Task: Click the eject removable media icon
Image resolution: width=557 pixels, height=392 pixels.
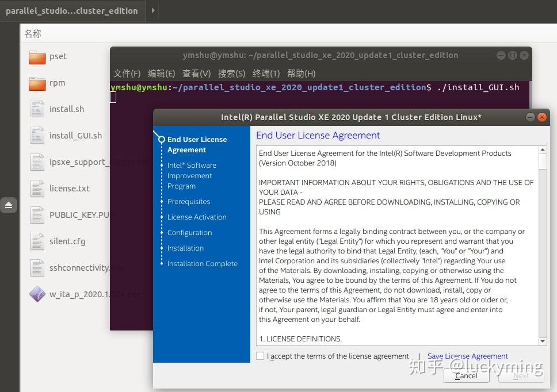Action: pos(9,205)
